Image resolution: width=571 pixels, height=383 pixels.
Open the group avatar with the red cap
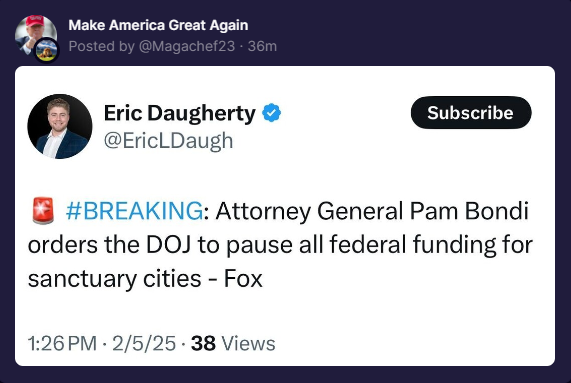click(x=35, y=35)
